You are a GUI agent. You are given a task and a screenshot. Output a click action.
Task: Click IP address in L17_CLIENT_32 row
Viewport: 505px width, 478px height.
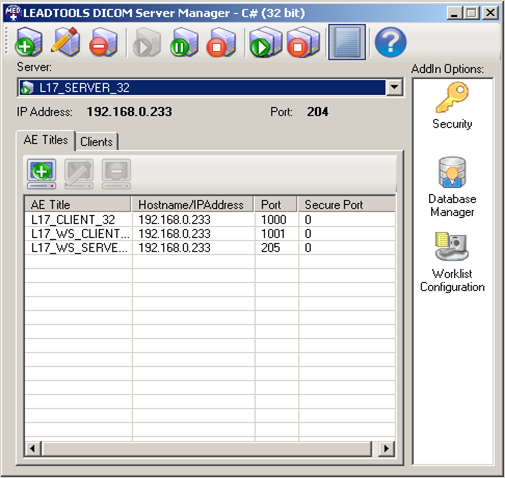coord(174,220)
